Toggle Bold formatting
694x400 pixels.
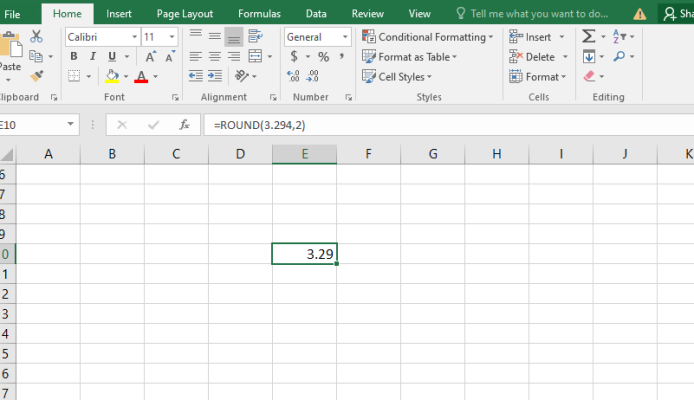(73, 56)
